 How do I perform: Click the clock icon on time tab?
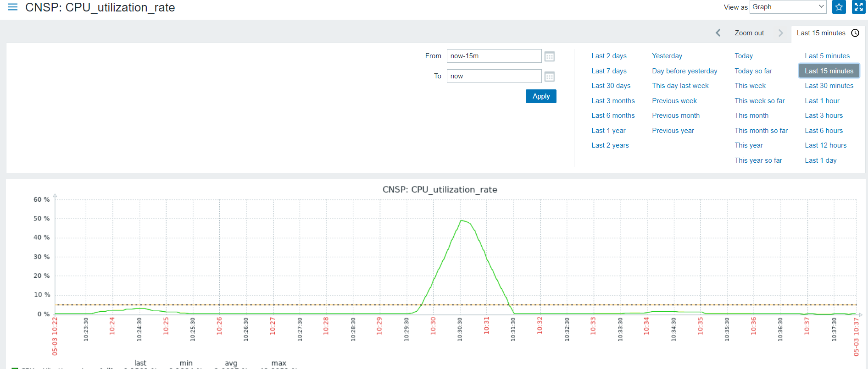pyautogui.click(x=855, y=33)
